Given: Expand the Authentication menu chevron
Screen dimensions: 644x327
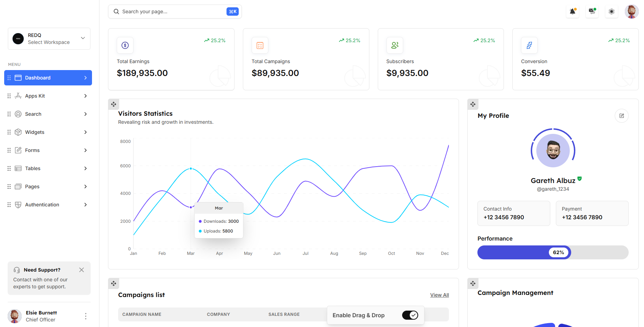Looking at the screenshot, I should pyautogui.click(x=85, y=205).
